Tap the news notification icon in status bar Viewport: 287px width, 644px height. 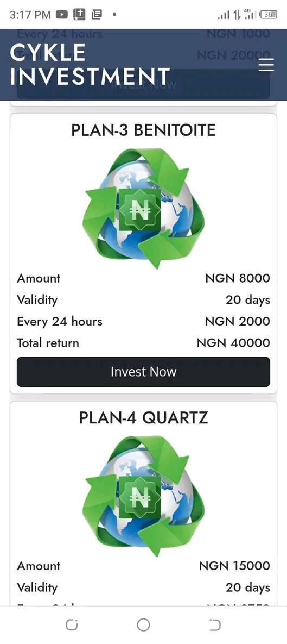click(97, 15)
